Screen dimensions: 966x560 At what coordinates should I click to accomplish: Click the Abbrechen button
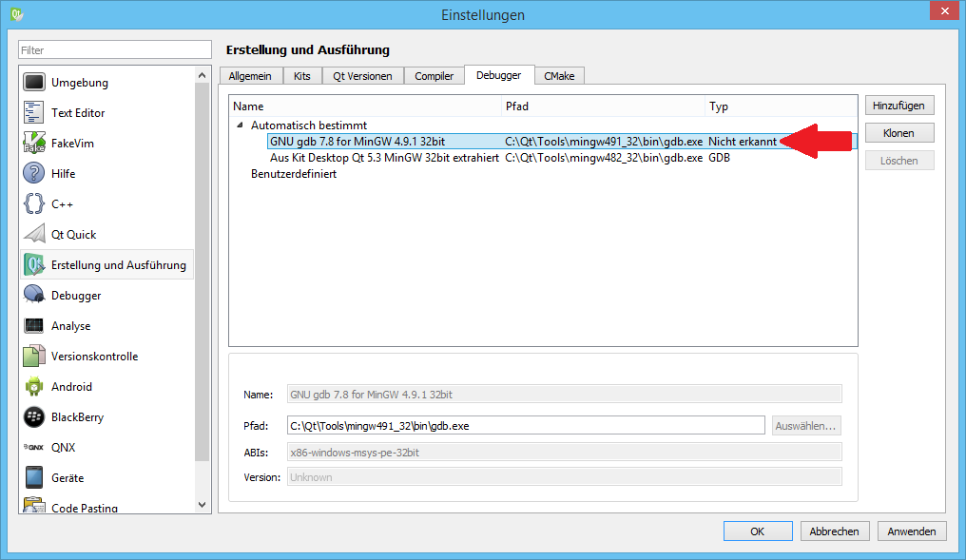834,531
